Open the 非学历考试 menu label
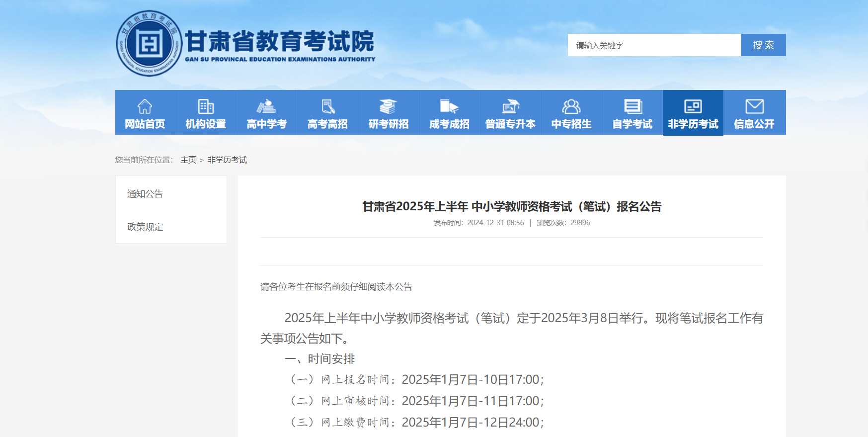868x437 pixels. [x=693, y=124]
